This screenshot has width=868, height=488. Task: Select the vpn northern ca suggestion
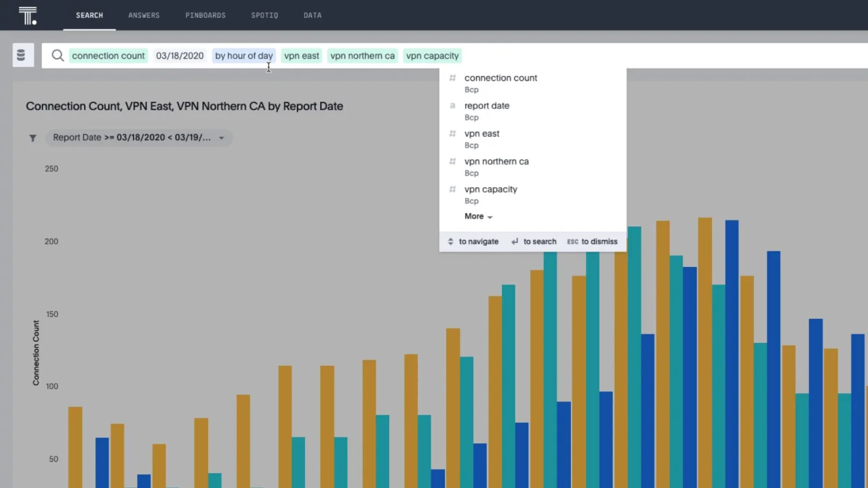point(496,161)
